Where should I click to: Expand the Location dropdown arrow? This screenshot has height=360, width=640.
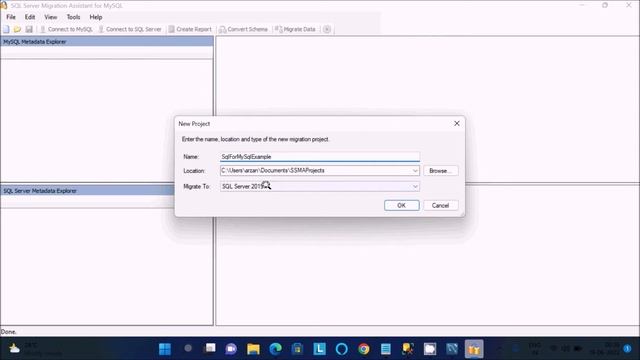415,171
